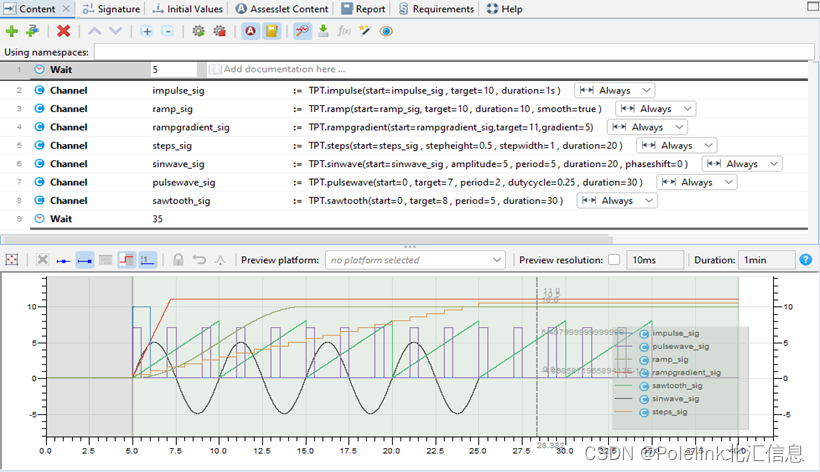Toggle the numbered axis button
Viewport: 820px width, 472px height.
pyautogui.click(x=147, y=260)
